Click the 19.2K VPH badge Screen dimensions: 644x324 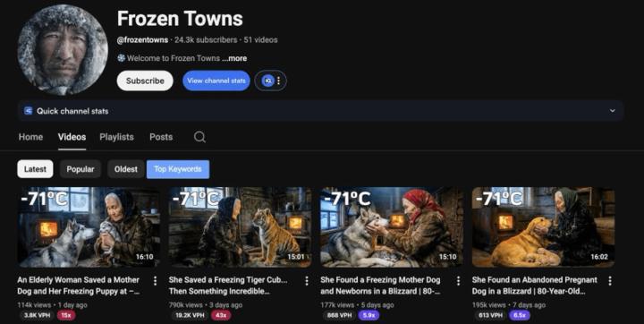pyautogui.click(x=190, y=315)
